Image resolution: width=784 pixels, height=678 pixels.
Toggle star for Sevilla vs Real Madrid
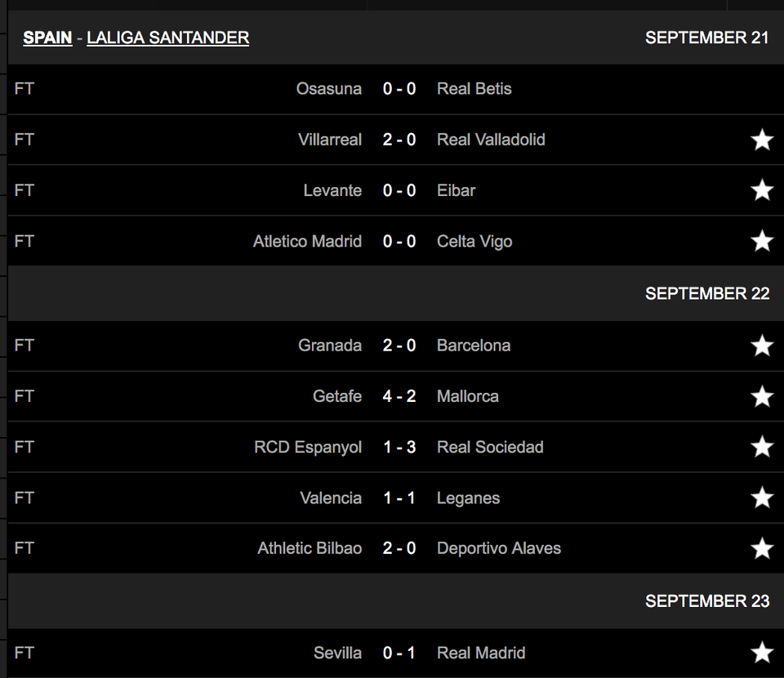point(762,653)
